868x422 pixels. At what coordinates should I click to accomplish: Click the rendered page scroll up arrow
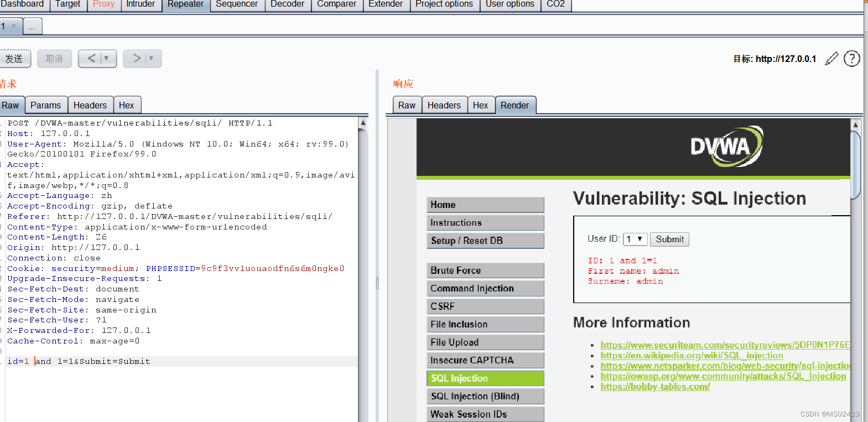pyautogui.click(x=856, y=125)
